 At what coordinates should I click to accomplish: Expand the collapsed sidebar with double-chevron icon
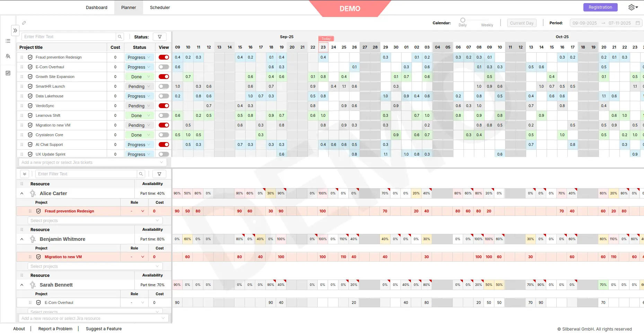click(x=15, y=30)
